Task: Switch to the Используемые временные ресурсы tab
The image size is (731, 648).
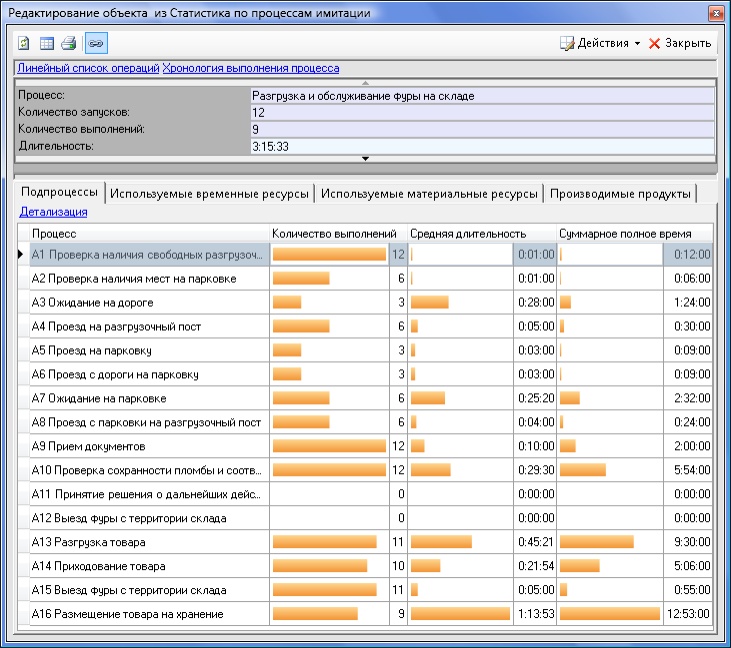Action: [x=210, y=192]
